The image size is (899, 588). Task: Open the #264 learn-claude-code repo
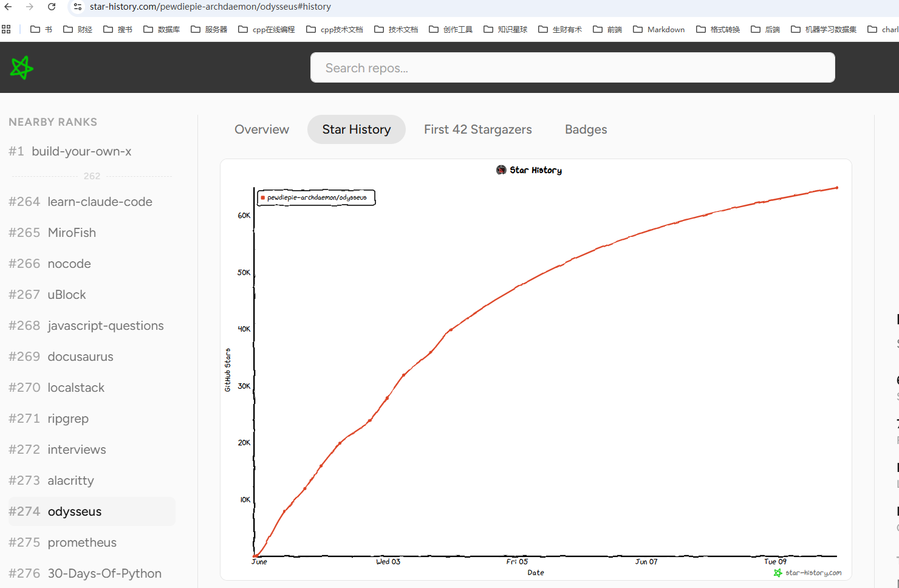click(x=80, y=202)
